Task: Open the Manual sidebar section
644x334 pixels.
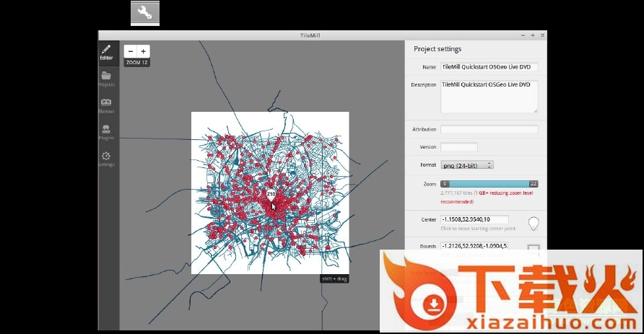Action: pos(106,106)
